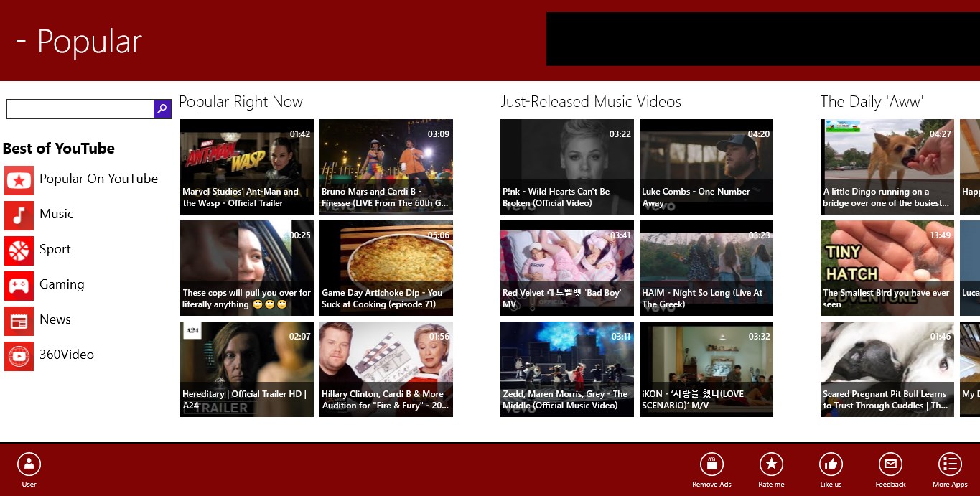Play Hillary Clinton Fire & Fury audition video

386,369
